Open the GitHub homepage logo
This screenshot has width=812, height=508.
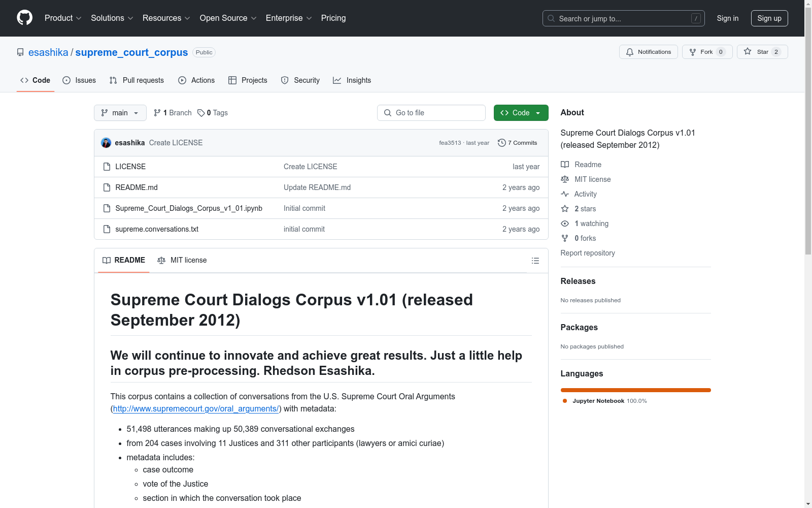[24, 18]
